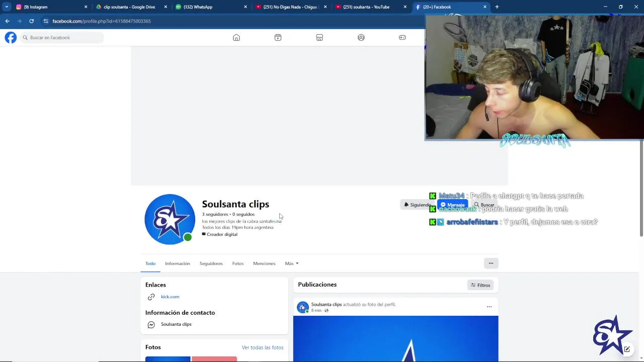Open Ver todas las fotos link

(x=263, y=347)
